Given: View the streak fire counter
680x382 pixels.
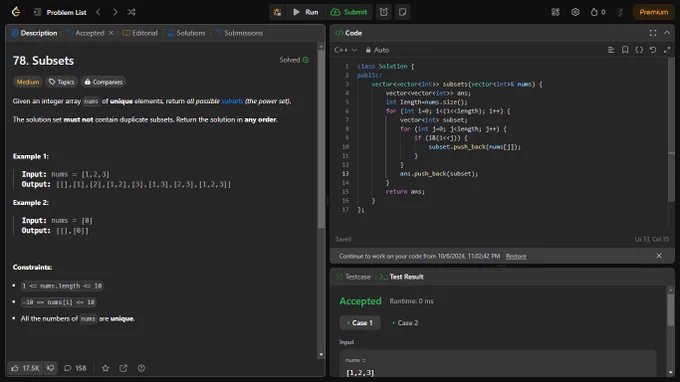Looking at the screenshot, I should [598, 12].
